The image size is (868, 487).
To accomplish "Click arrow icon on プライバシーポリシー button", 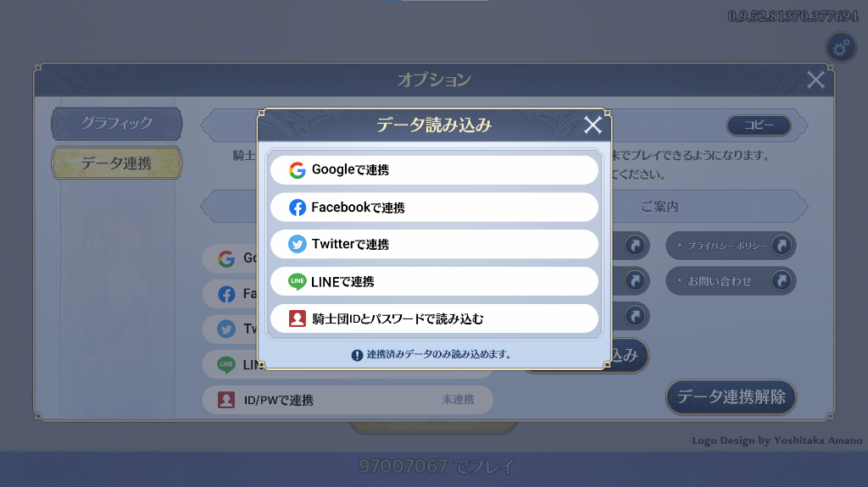I will [x=782, y=245].
